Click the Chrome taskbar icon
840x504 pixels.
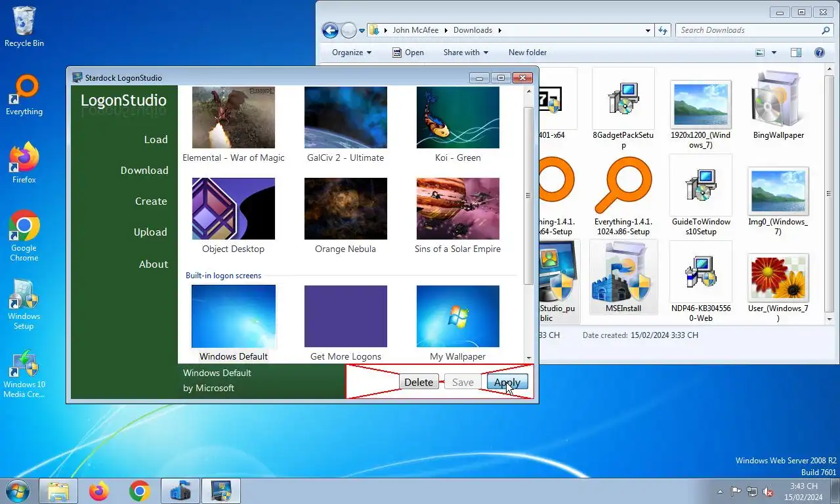coord(140,491)
